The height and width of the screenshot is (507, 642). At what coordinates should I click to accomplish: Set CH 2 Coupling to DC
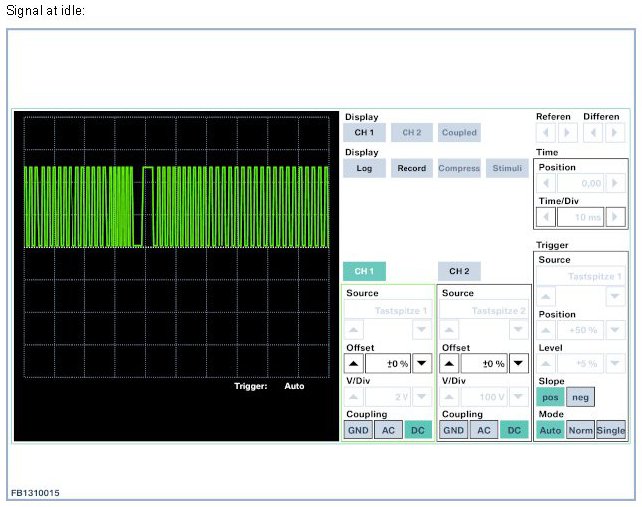tap(514, 430)
